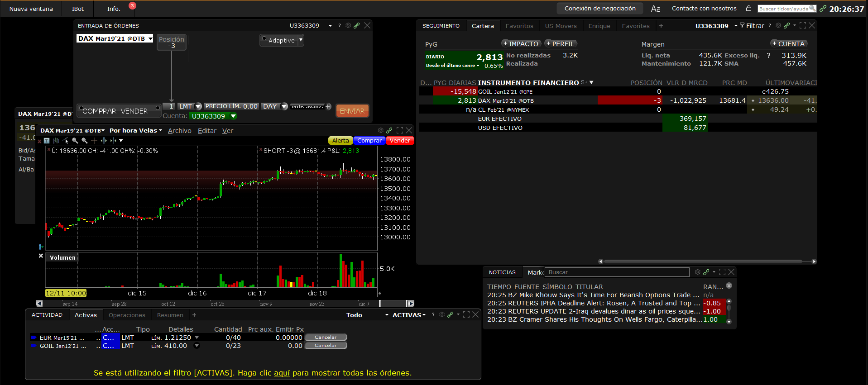Click the yellow Alerta button on the chart

pos(340,141)
